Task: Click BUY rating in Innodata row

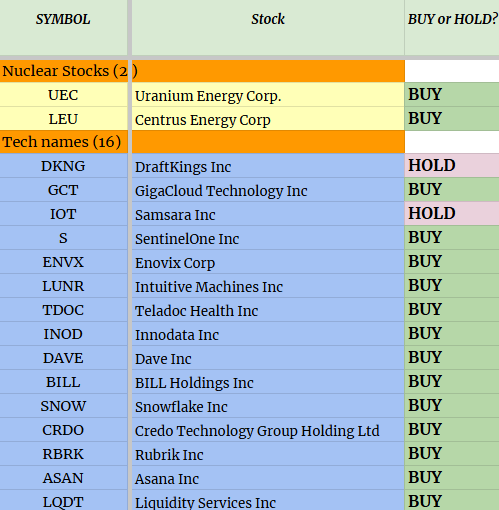Action: point(452,334)
